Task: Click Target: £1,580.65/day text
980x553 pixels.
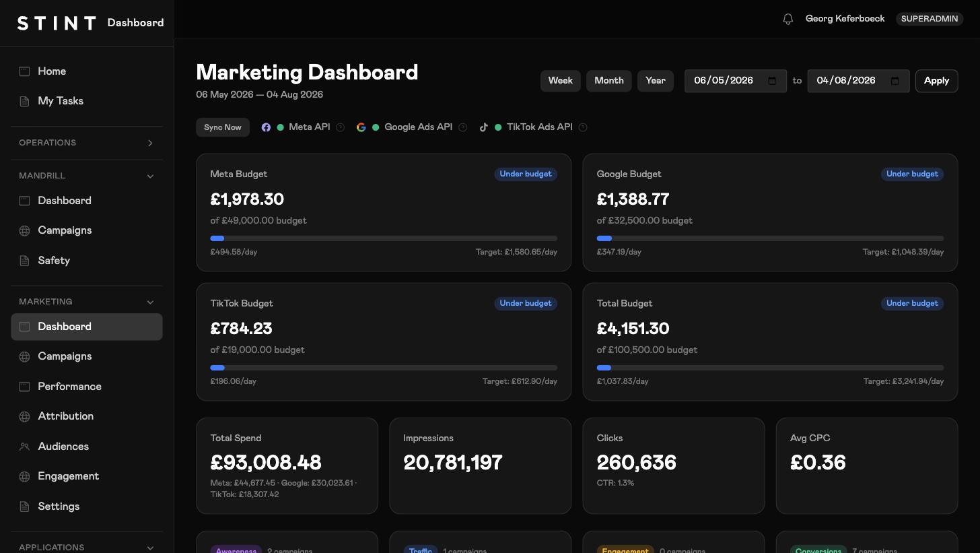Action: point(516,252)
